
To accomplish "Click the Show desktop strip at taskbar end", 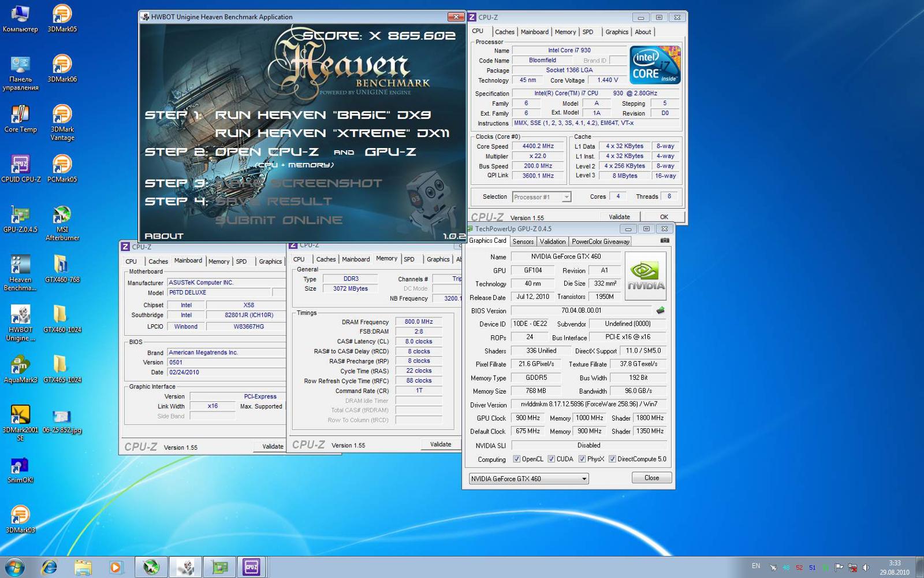I will 919,567.
